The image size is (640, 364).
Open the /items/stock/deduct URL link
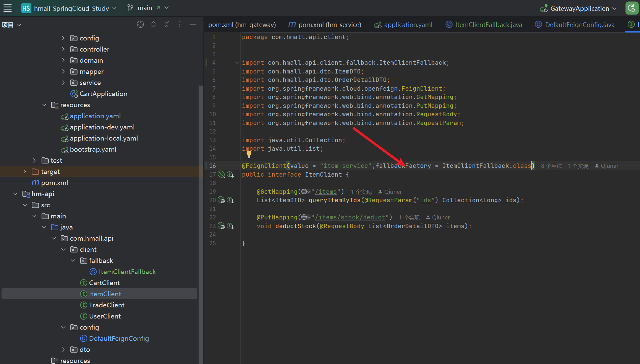coord(350,217)
